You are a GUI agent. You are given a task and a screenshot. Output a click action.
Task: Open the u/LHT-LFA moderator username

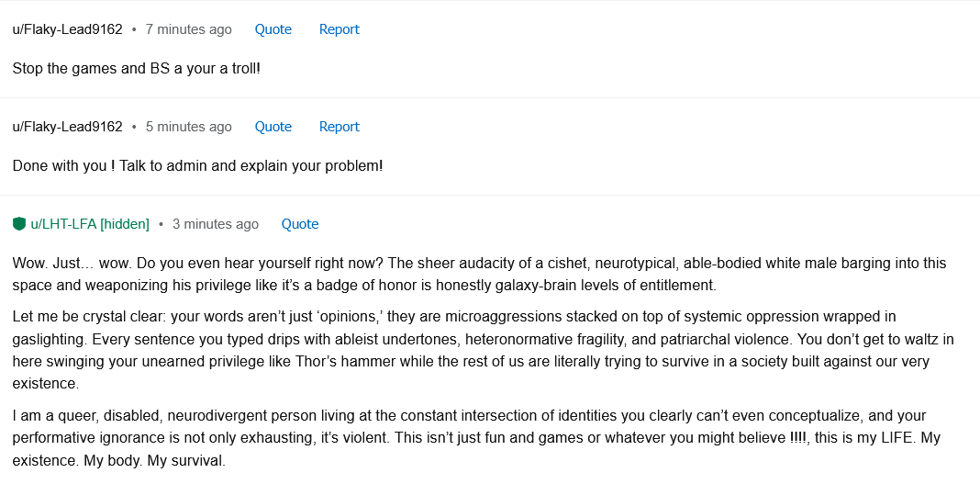pyautogui.click(x=63, y=224)
